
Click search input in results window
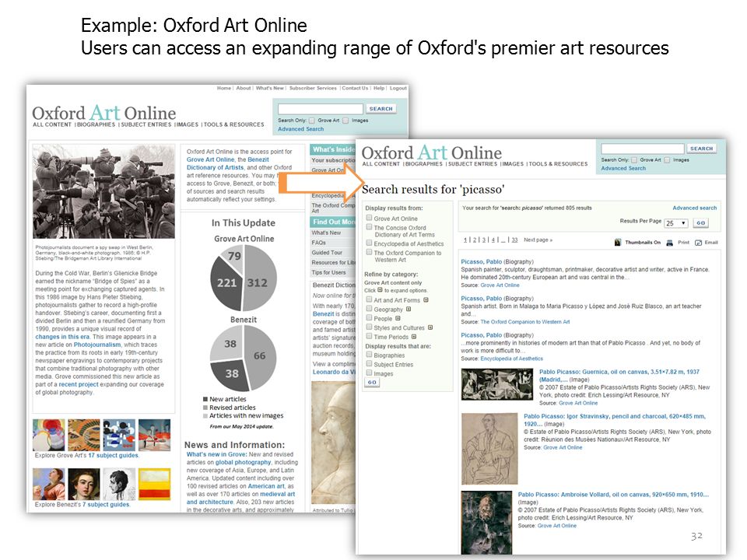tap(642, 149)
